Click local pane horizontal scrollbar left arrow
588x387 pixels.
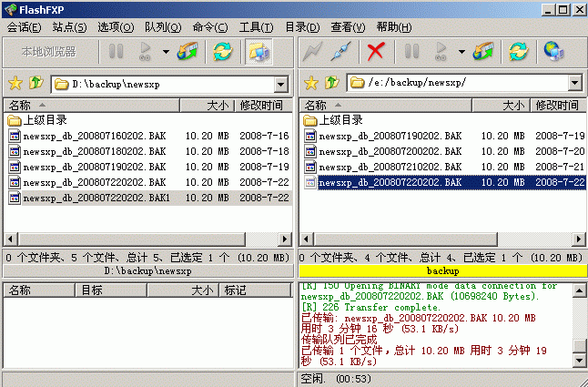[x=11, y=239]
